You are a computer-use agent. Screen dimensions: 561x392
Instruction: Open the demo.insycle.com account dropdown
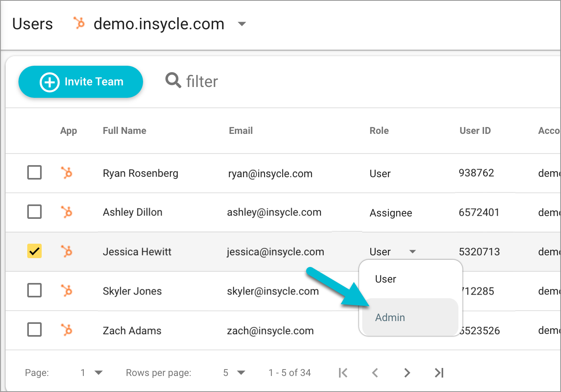pos(242,24)
